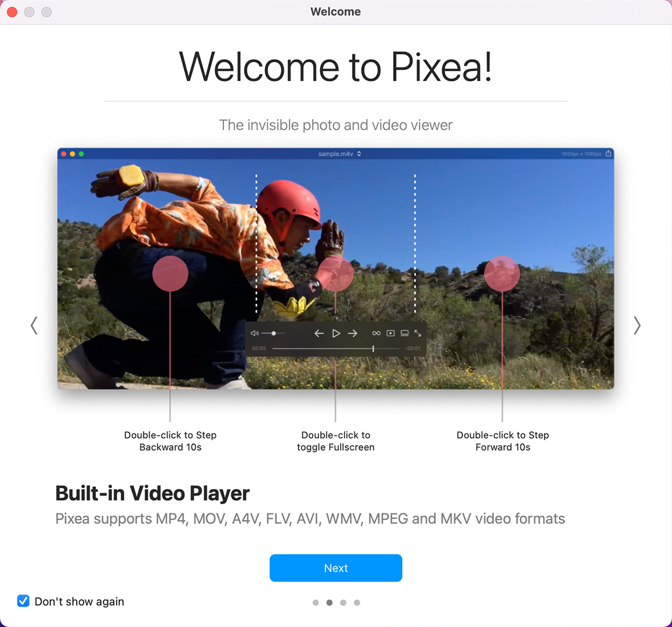Click the picture-in-picture play box icon
Image resolution: width=672 pixels, height=627 pixels.
pos(390,333)
